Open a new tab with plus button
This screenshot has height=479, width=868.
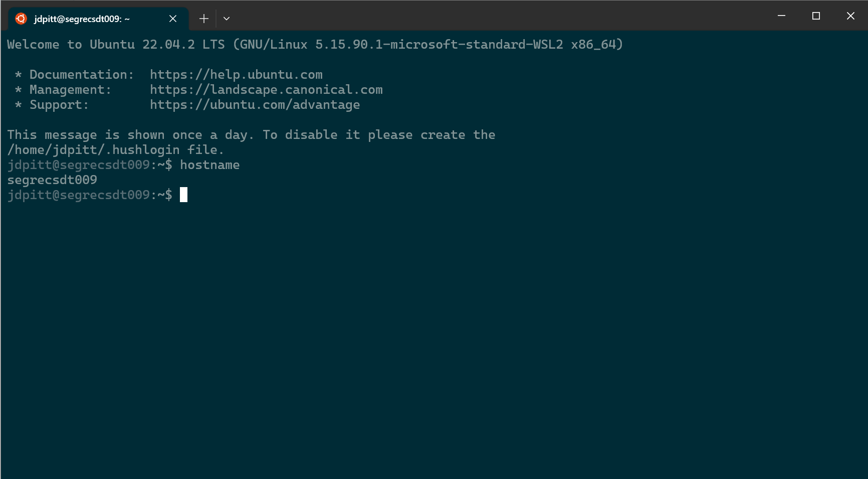(203, 19)
